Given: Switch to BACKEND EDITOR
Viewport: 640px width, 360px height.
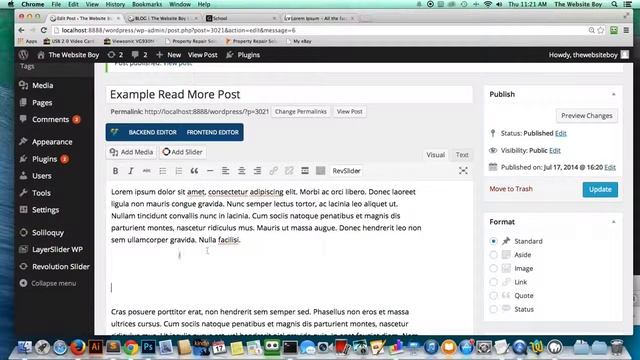Looking at the screenshot, I should (x=152, y=132).
